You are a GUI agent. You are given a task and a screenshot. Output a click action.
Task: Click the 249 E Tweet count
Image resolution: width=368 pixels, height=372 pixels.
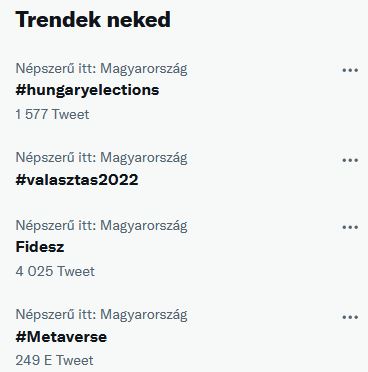(x=54, y=360)
